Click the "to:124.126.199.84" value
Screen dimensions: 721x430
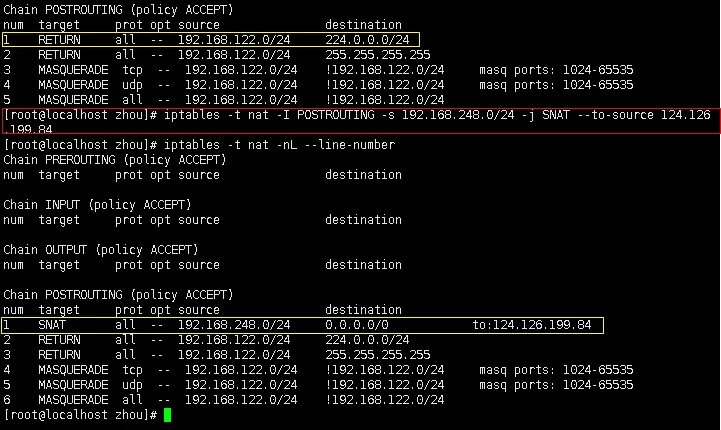532,325
